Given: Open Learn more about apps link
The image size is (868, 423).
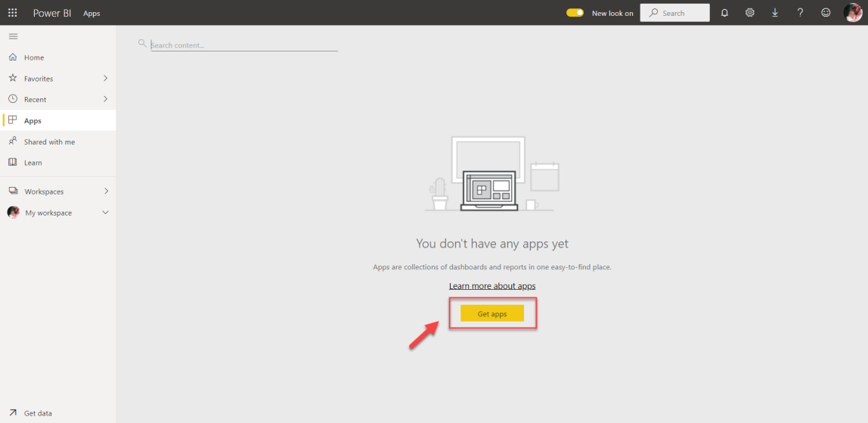Looking at the screenshot, I should coord(492,286).
